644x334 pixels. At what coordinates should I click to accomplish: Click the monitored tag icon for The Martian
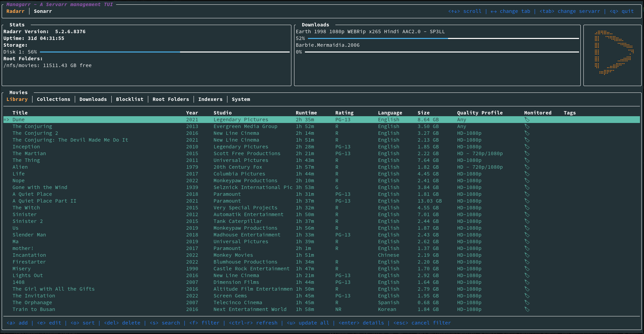(x=527, y=153)
